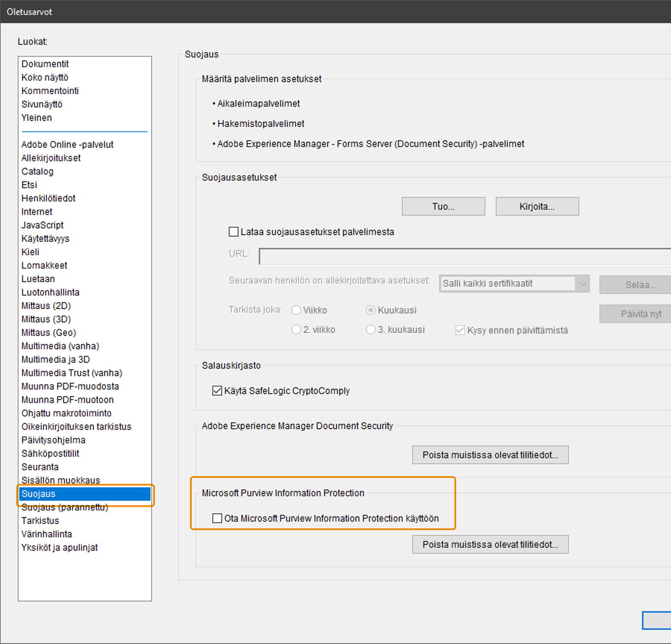Click the highlighted Suojaus list entry
The height and width of the screenshot is (644, 671).
(x=85, y=494)
